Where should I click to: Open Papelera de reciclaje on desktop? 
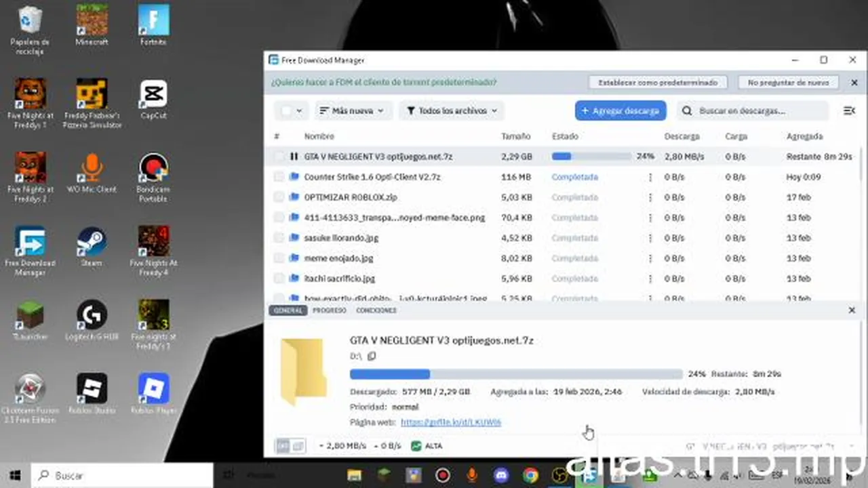pyautogui.click(x=30, y=30)
